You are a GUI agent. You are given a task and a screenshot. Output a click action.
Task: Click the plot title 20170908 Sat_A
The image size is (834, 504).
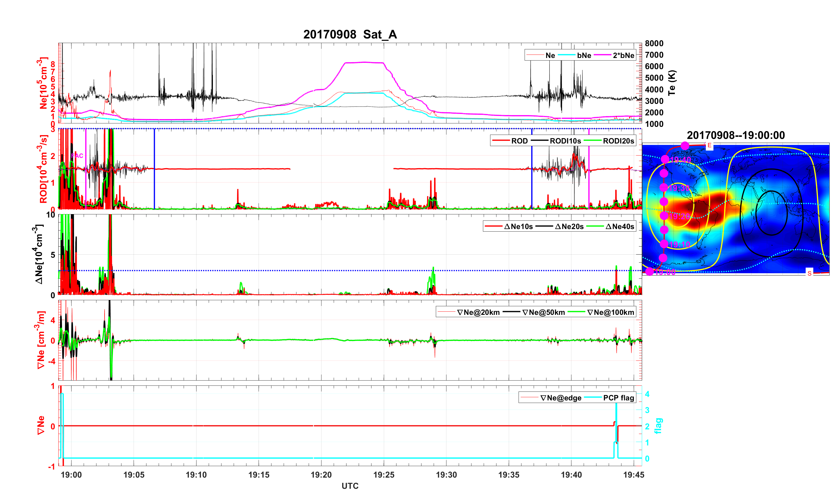pyautogui.click(x=350, y=34)
